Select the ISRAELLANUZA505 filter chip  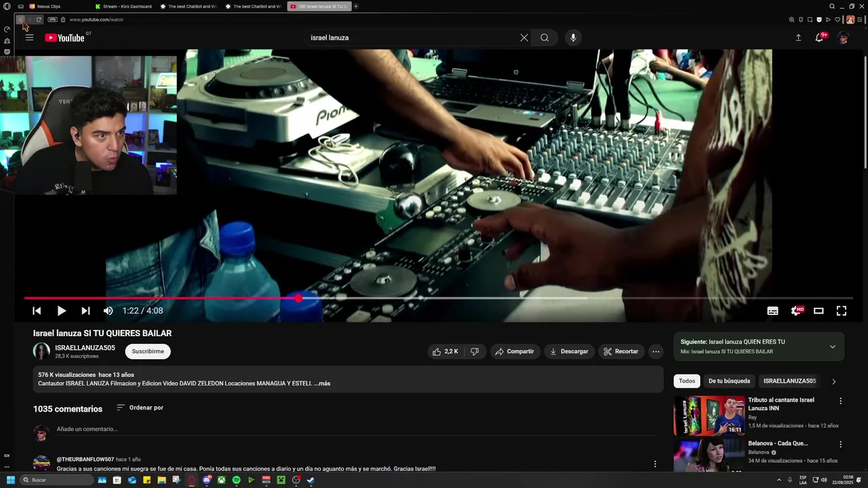click(789, 381)
